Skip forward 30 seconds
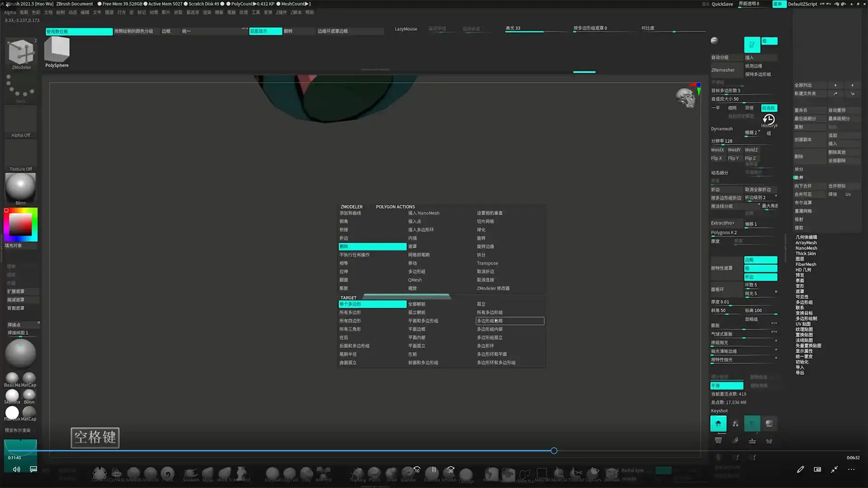Viewport: 868px width, 488px height. [451, 469]
